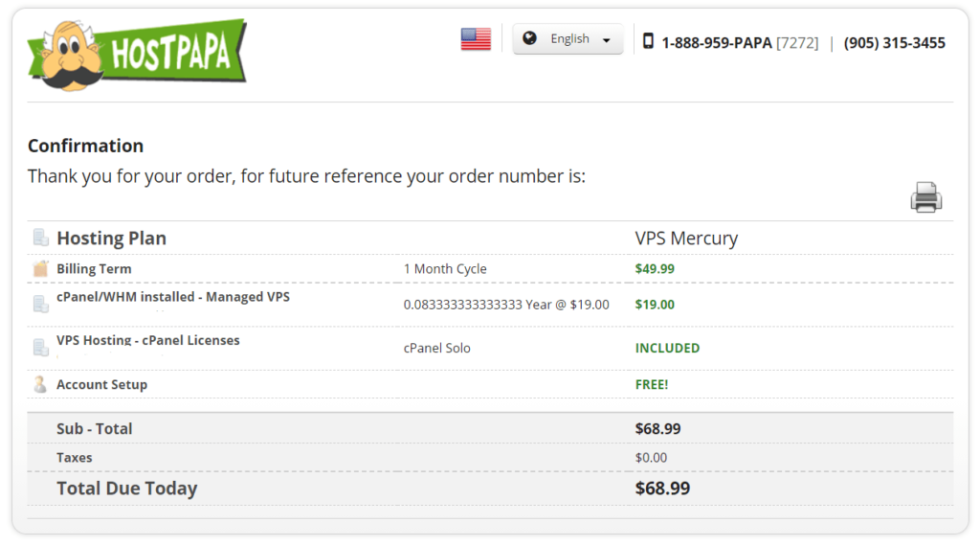The width and height of the screenshot is (980, 546).
Task: Click the mobile phone icon
Action: [x=648, y=41]
